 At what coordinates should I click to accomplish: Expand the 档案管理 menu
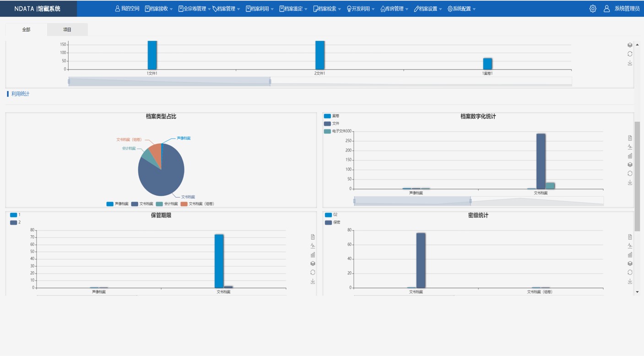click(x=227, y=9)
